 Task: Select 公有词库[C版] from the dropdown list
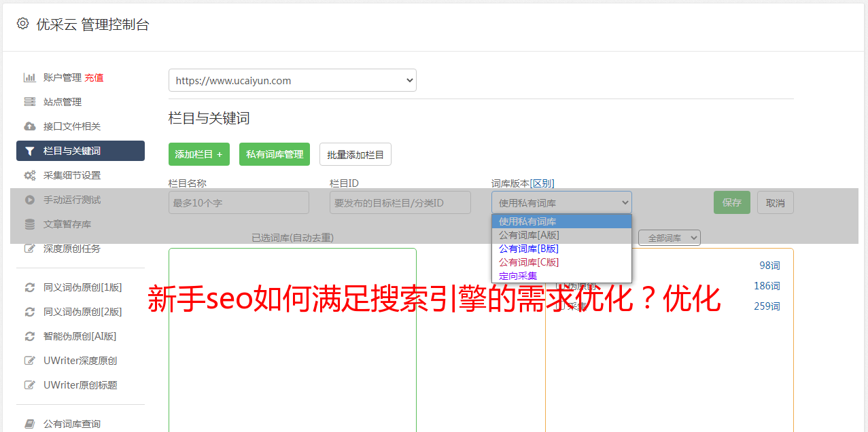coord(561,262)
